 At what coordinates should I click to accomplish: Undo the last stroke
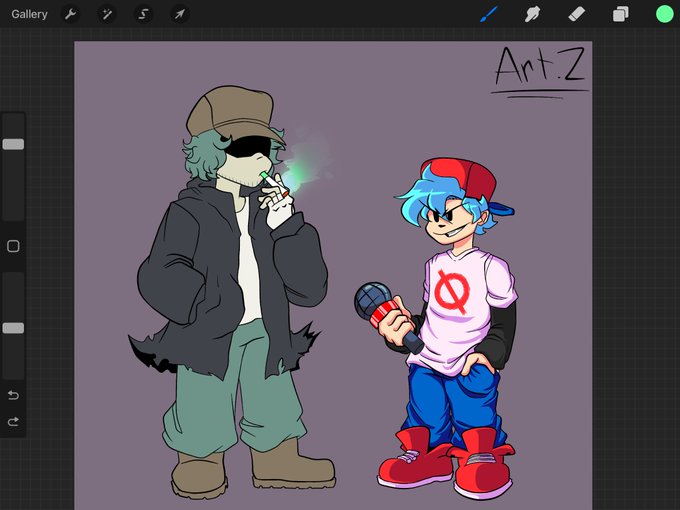(13, 395)
